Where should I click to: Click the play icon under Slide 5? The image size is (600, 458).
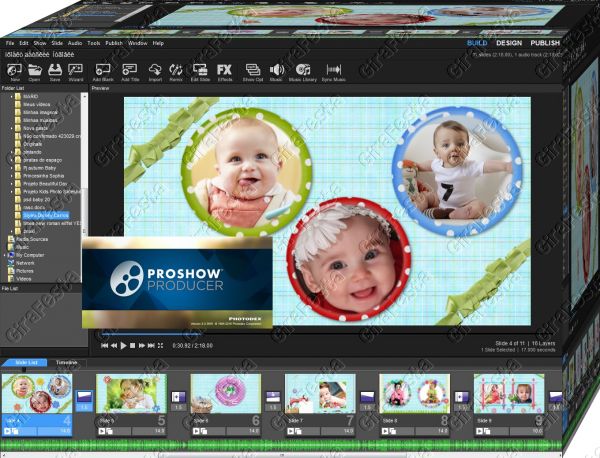(101, 431)
